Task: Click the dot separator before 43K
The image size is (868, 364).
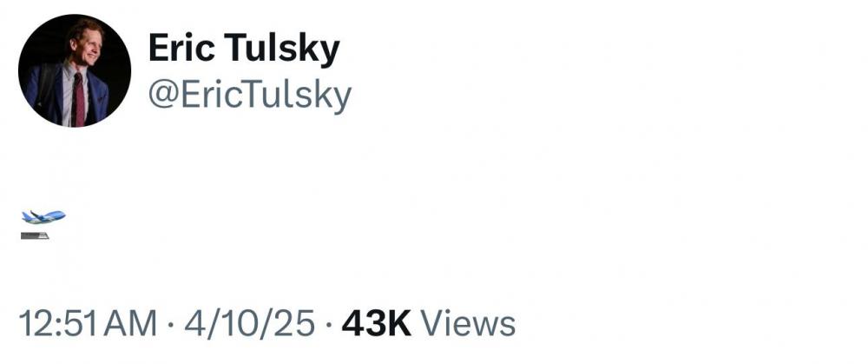Action: point(328,325)
